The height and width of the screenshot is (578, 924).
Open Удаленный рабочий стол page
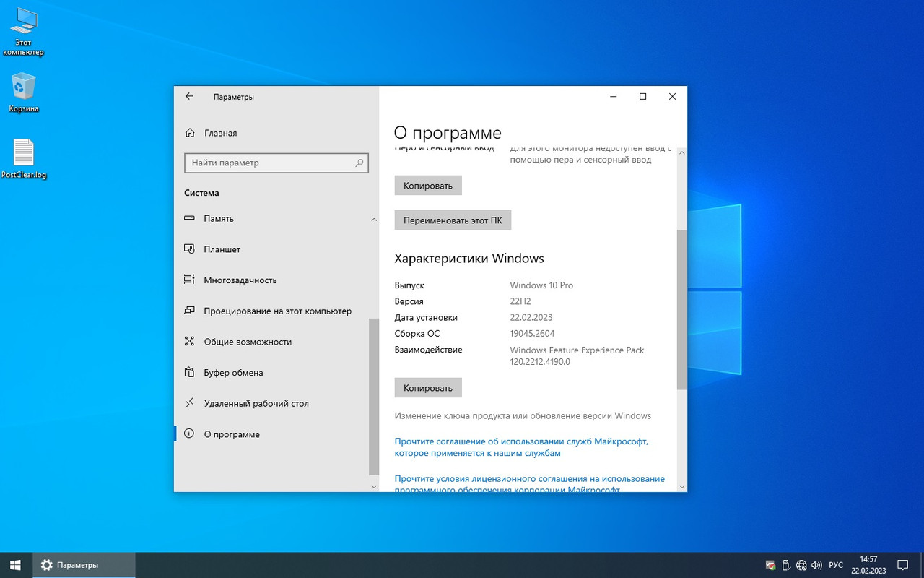(276, 403)
